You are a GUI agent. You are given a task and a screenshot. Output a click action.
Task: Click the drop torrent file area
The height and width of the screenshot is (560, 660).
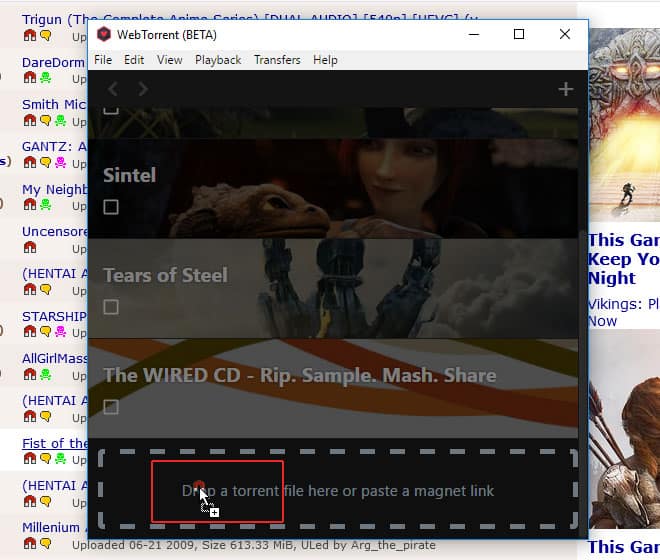338,489
